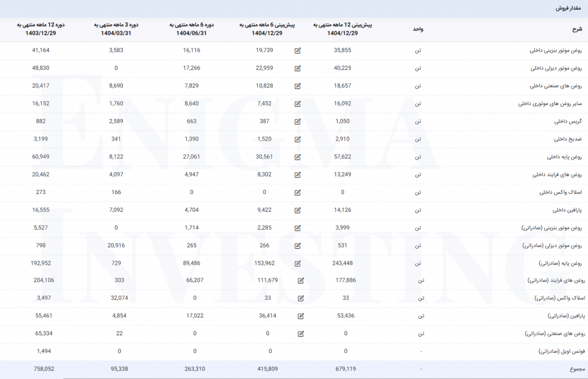Screen dimensions: 588x379
Task: Edit پارافین داخلی six-month forecast
Action: pos(297,210)
